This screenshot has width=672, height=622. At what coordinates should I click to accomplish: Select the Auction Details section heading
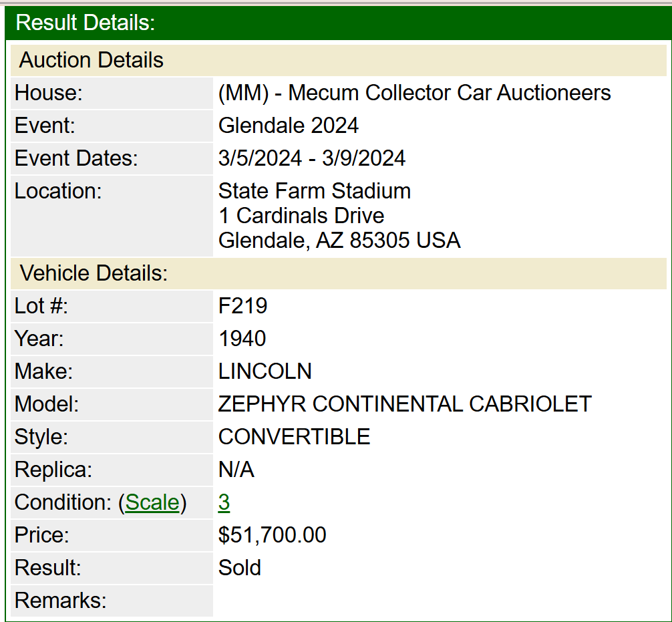[x=92, y=60]
